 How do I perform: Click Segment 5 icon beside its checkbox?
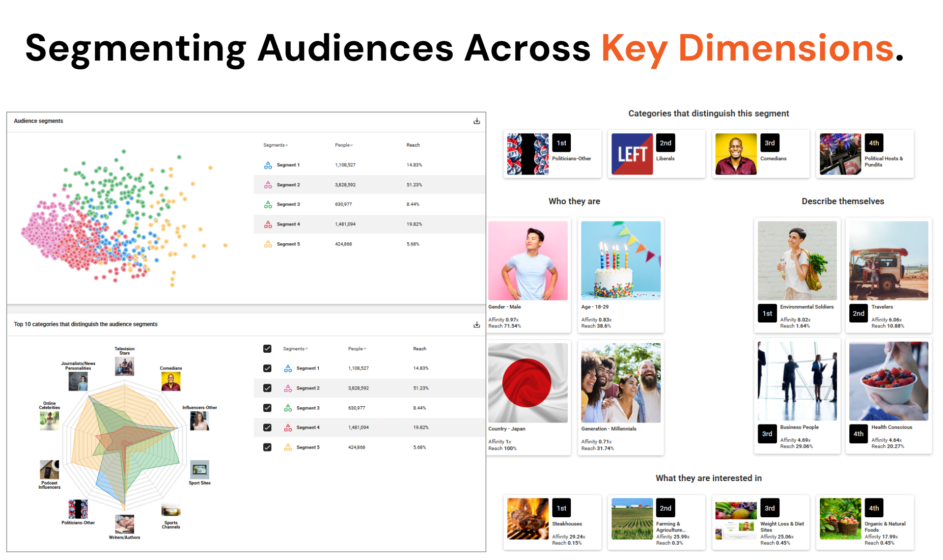pos(288,447)
